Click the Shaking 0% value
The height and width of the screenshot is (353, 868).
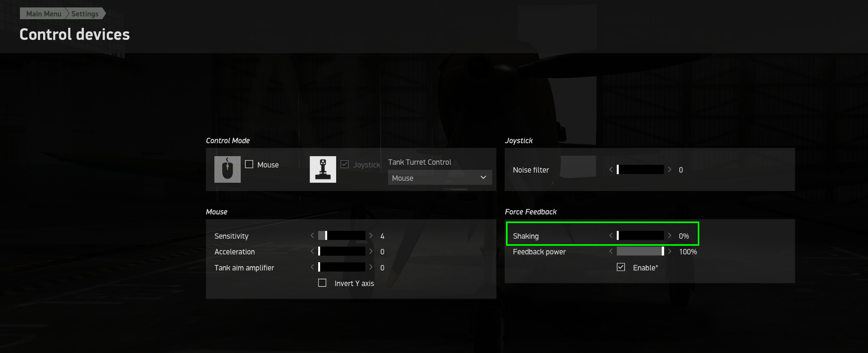pos(684,236)
